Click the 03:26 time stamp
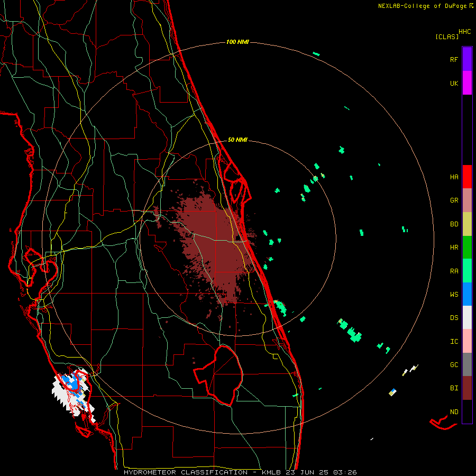The width and height of the screenshot is (476, 476). 344,472
